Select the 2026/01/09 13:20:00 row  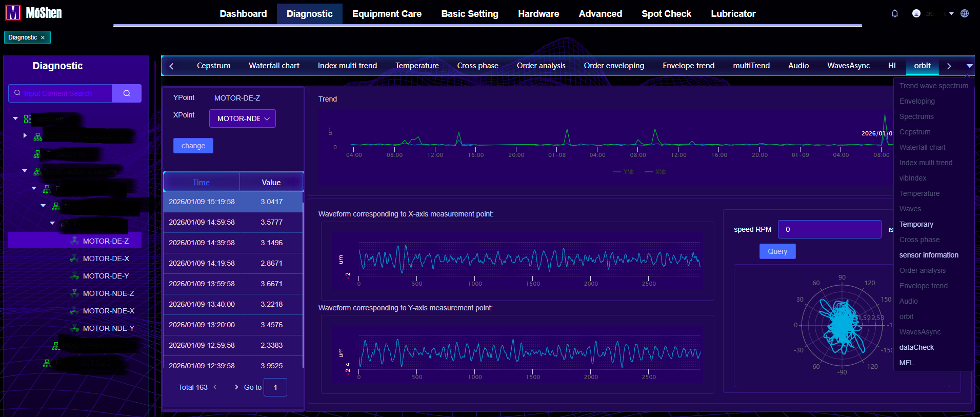coord(233,325)
